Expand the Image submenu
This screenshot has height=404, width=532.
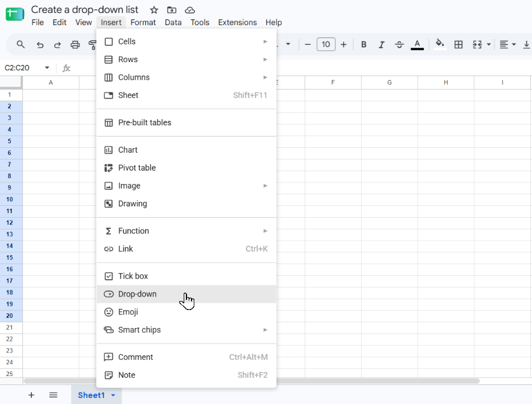pyautogui.click(x=186, y=186)
